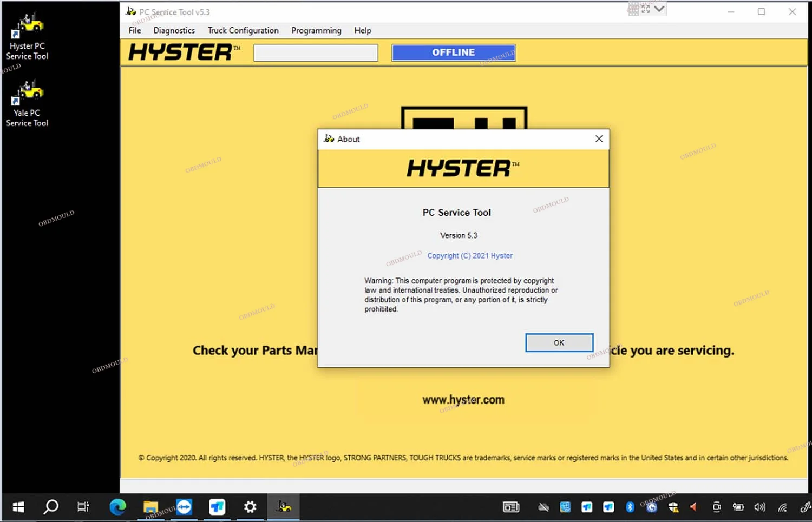Click the fullscreen arrows icon in session toolbar
The width and height of the screenshot is (812, 522).
[x=646, y=9]
